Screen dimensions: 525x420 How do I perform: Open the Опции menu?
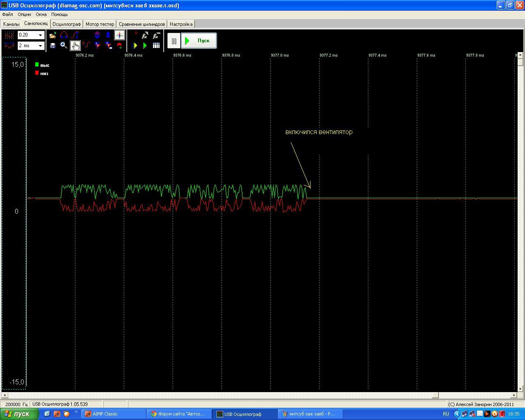(24, 14)
